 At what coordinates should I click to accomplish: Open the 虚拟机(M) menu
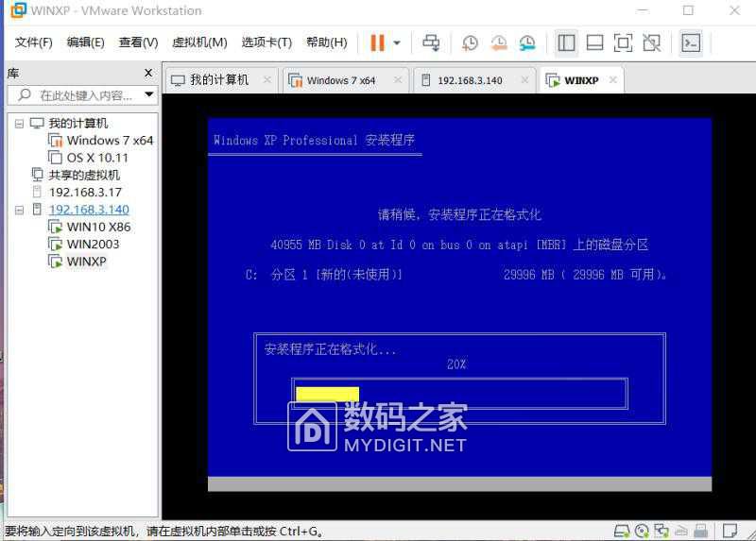(199, 42)
